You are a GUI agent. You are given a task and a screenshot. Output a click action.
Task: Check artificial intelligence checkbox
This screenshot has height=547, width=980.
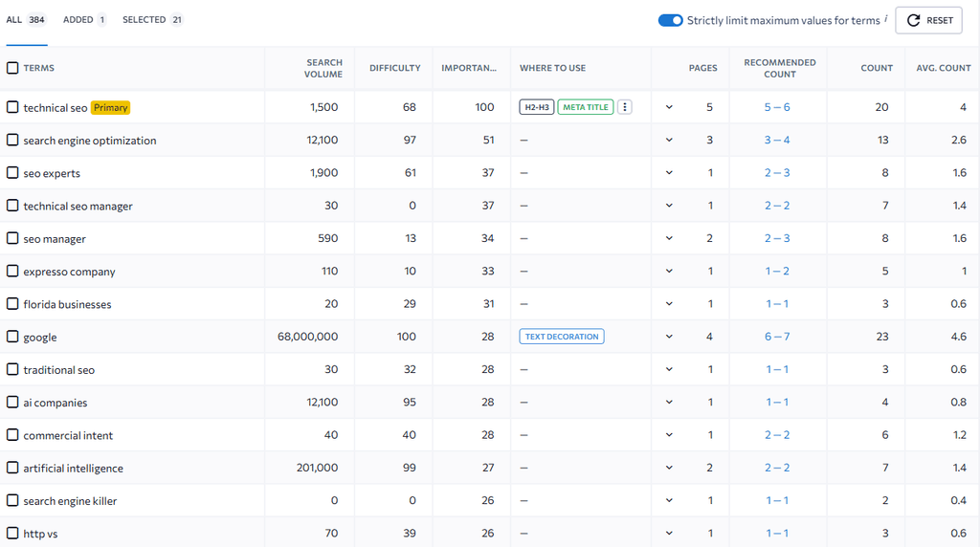pos(12,468)
